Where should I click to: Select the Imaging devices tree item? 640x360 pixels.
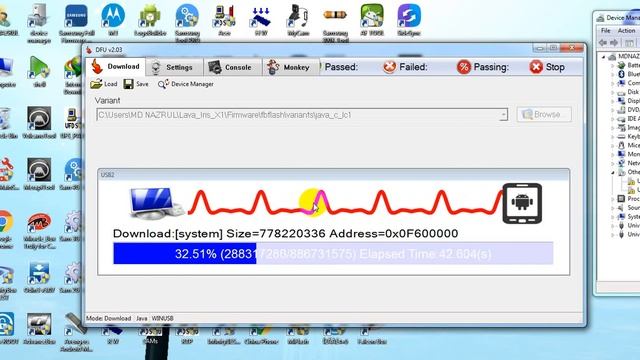pyautogui.click(x=629, y=127)
